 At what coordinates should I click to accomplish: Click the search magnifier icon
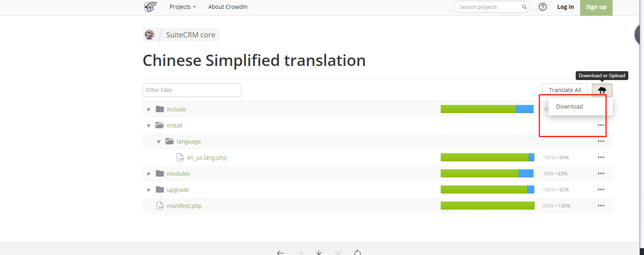click(x=524, y=7)
